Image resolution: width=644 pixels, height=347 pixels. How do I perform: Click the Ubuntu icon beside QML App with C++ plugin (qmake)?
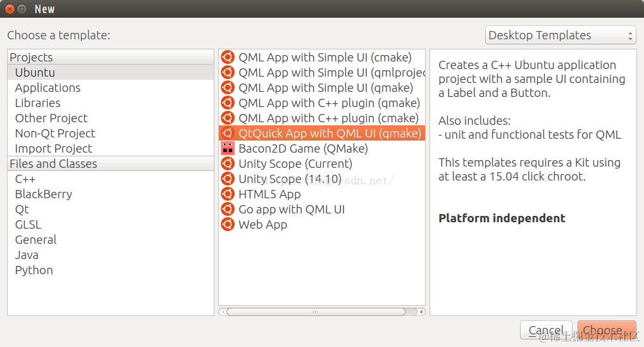(x=228, y=103)
